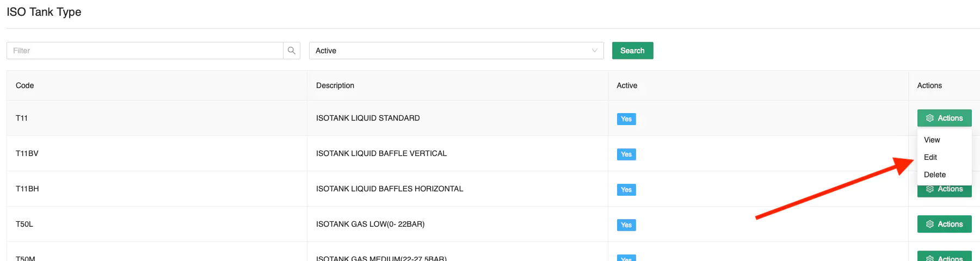This screenshot has width=980, height=261.
Task: Expand the chevron arrow on the Active dropdown
Action: [595, 51]
